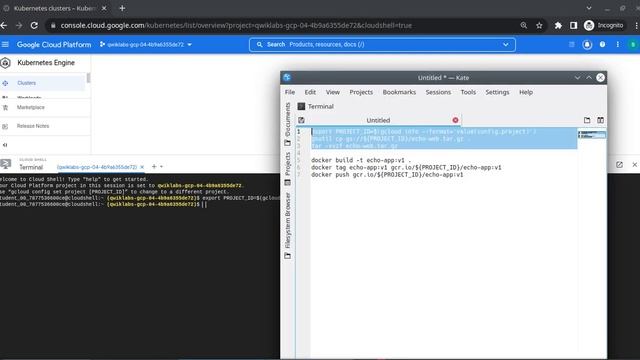Open the Edit menu in Kate
The width and height of the screenshot is (640, 360).
tap(310, 92)
